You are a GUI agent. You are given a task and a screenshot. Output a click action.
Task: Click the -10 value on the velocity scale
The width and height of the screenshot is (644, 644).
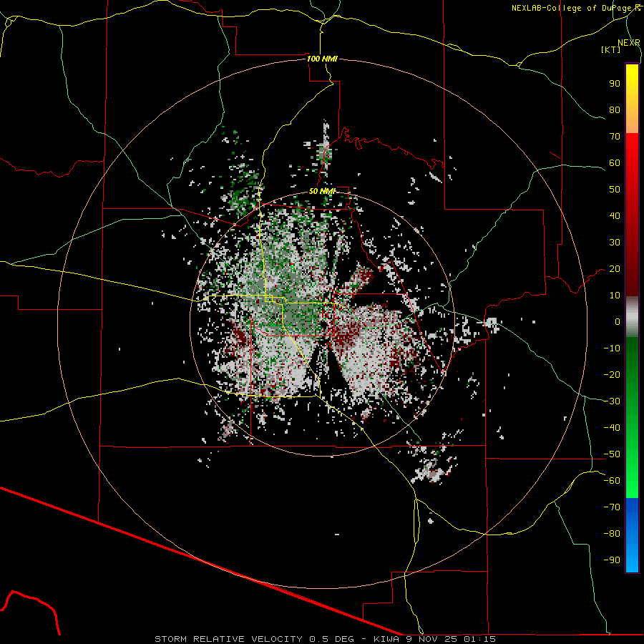[612, 348]
